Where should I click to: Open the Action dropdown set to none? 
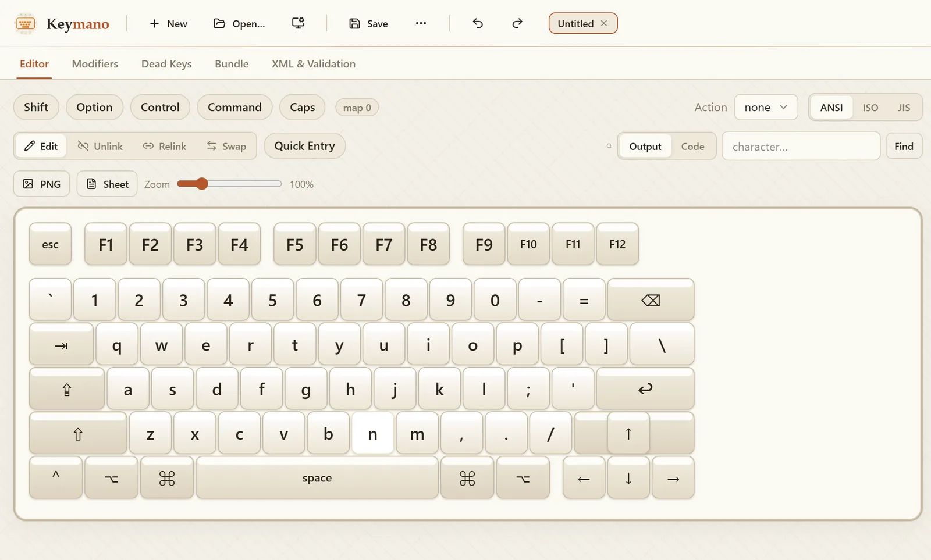click(766, 108)
